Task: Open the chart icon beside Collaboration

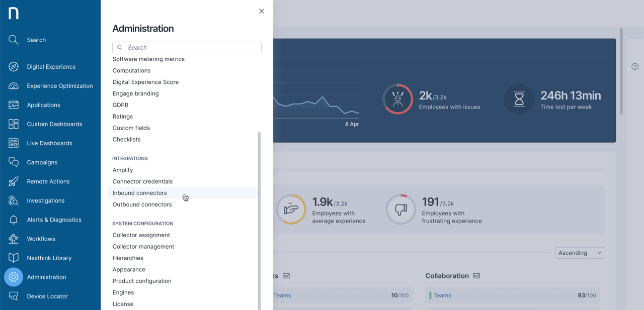Action: point(476,276)
